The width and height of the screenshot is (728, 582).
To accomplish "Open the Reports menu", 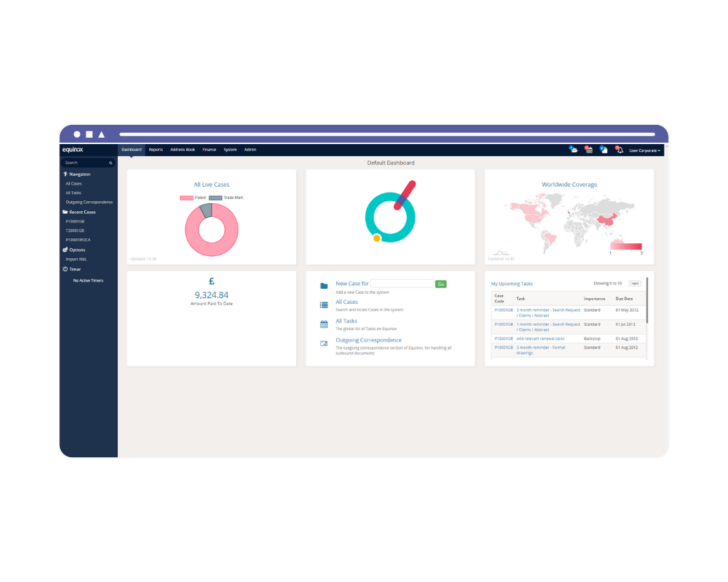I will [x=156, y=149].
